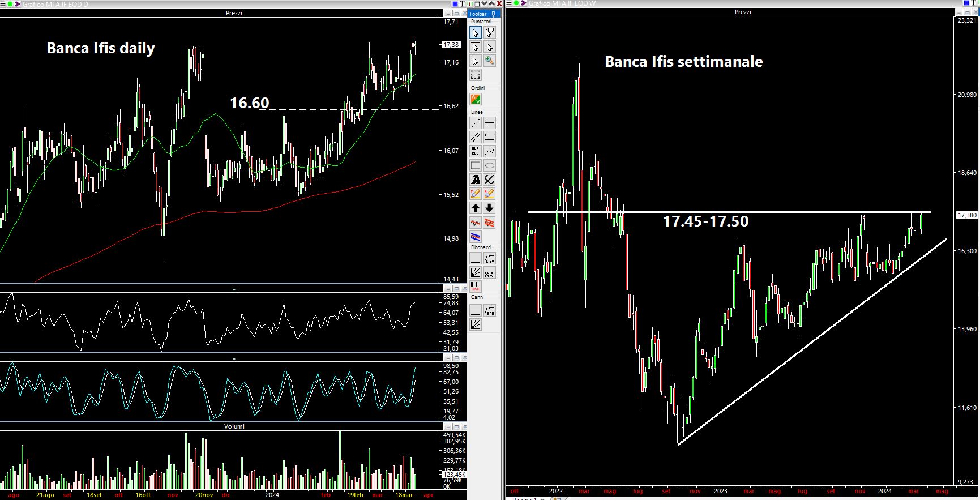Screen dimensions: 980x500
Task: Click the up chevron above the toolbar
Action: [491, 4]
